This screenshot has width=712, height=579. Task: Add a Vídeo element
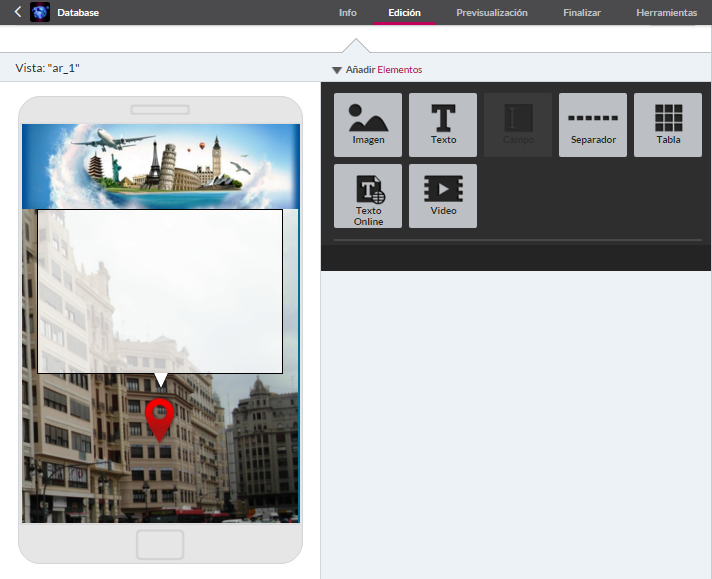pyautogui.click(x=443, y=196)
